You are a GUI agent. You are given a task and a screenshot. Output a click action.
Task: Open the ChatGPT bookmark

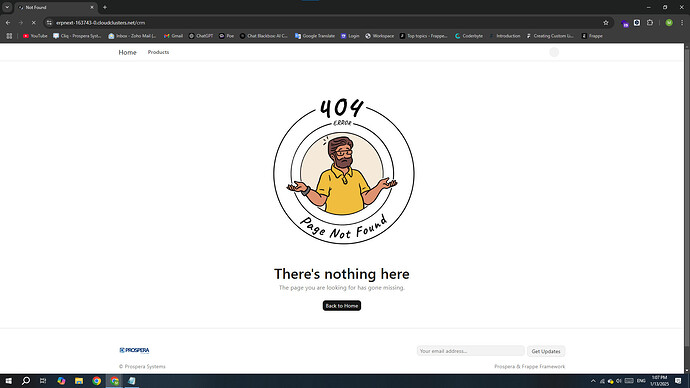(x=201, y=36)
